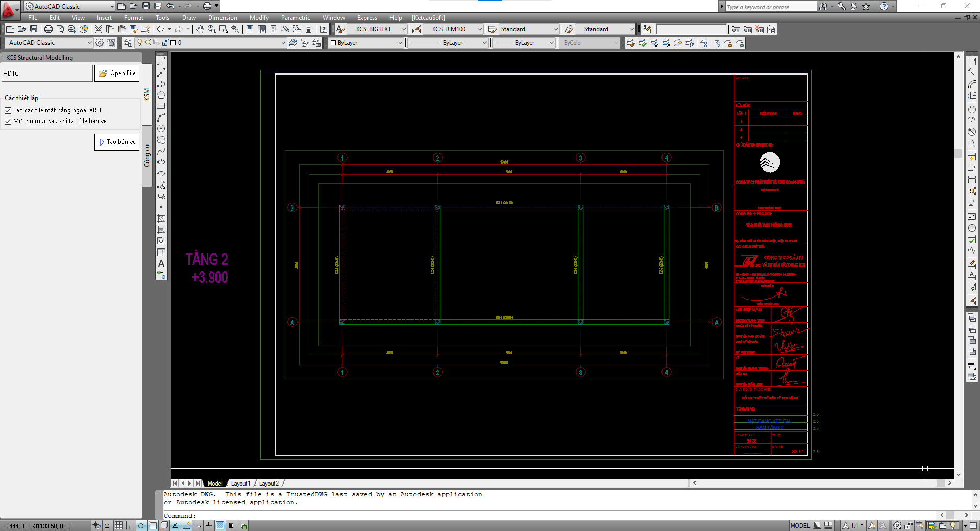Open the Standard table style dropdown
Image resolution: width=980 pixels, height=531 pixels.
556,29
